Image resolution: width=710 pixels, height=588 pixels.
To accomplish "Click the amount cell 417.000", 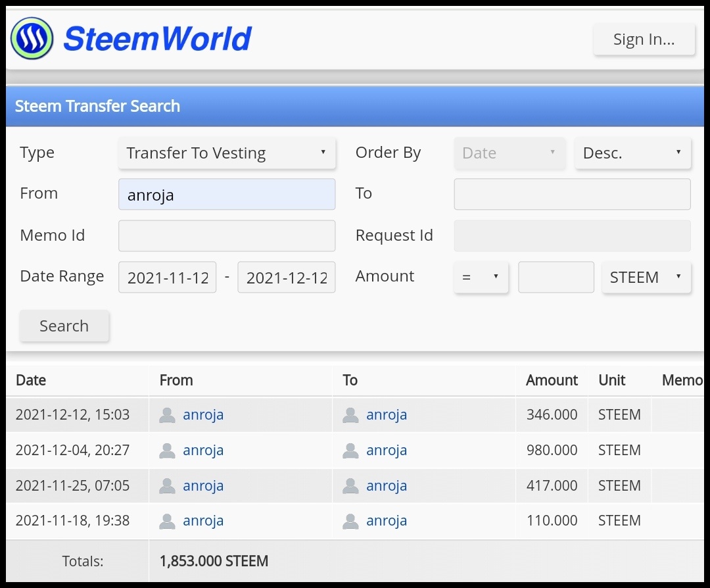I will pyautogui.click(x=552, y=485).
